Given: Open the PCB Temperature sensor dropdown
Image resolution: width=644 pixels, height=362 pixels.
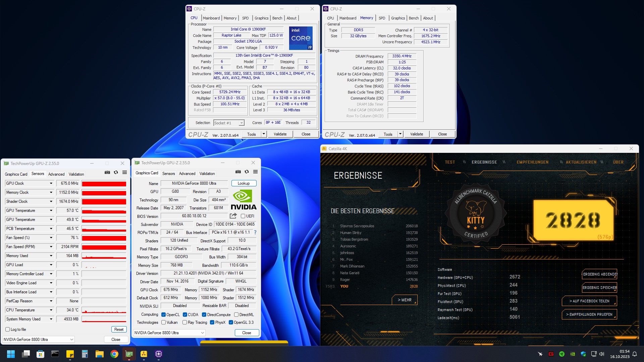Looking at the screenshot, I should [x=51, y=229].
